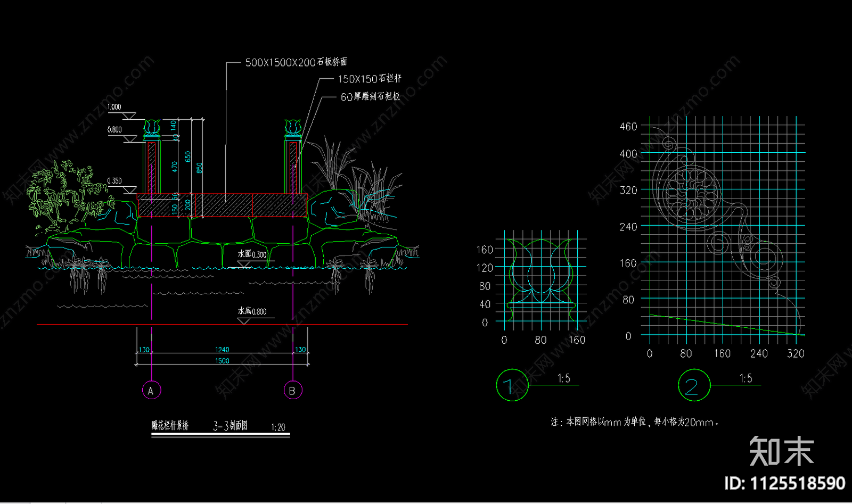
Task: Click the 0.350 elevation marker triangle
Action: tap(130, 189)
